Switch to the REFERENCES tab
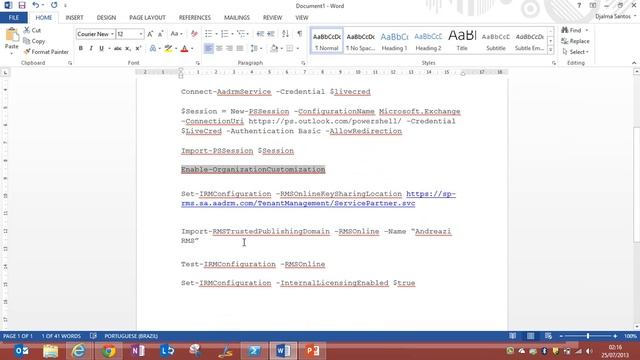Image resolution: width=640 pixels, height=360 pixels. [195, 18]
